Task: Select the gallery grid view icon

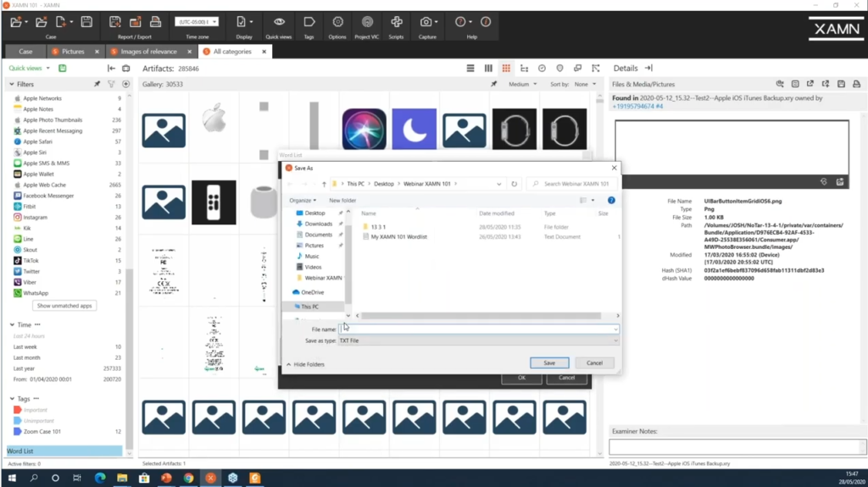Action: [x=506, y=68]
